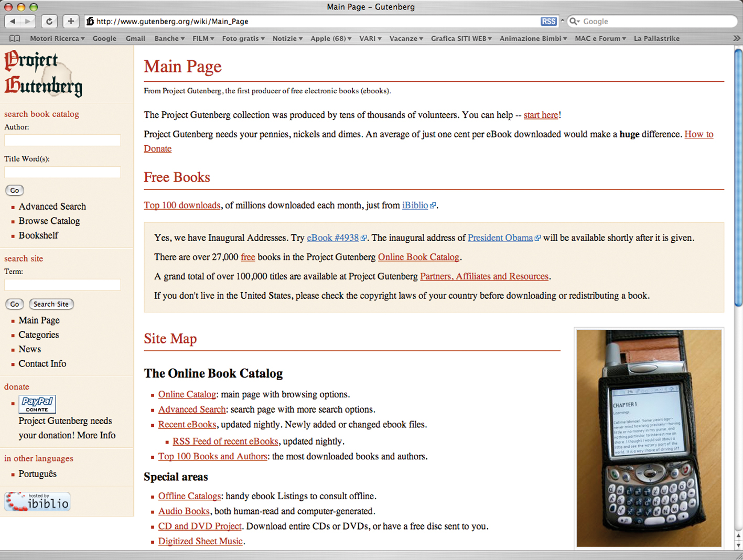Expand the Notizie bookmarks folder
Image resolution: width=743 pixels, height=560 pixels.
(287, 38)
